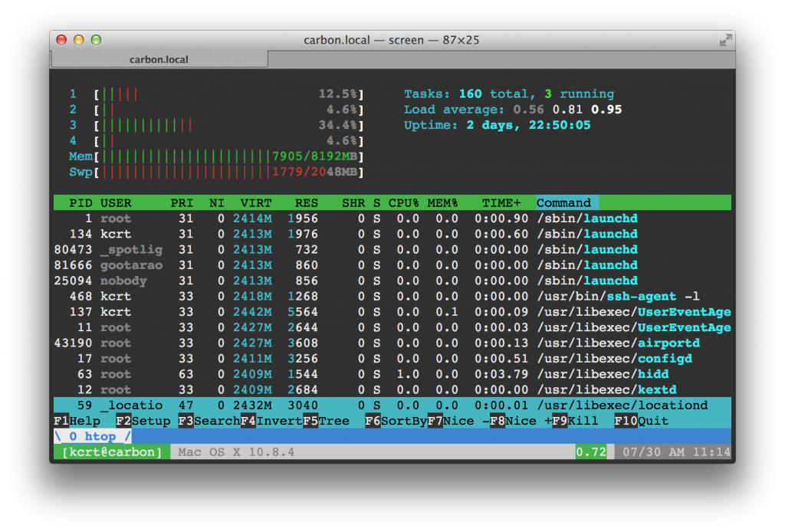Viewport: 785px width, 532px height.
Task: Click the F1 Help function key label
Action: pyautogui.click(x=77, y=421)
